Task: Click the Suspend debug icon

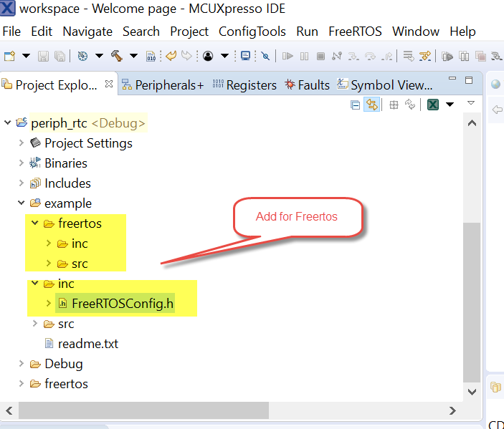Action: (x=304, y=56)
